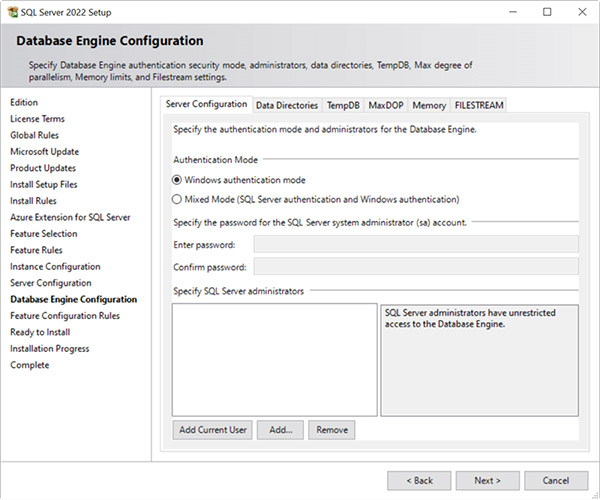Click the Edition step in sidebar

point(24,103)
